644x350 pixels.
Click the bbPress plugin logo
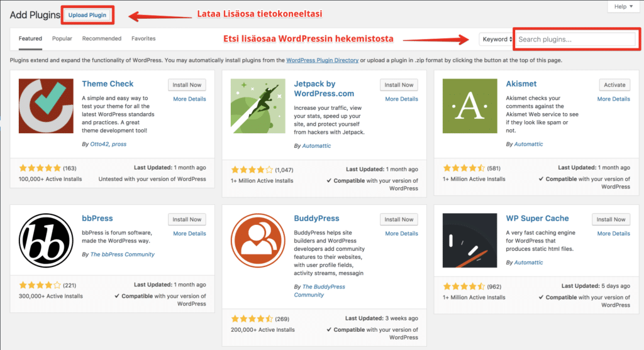pos(46,241)
